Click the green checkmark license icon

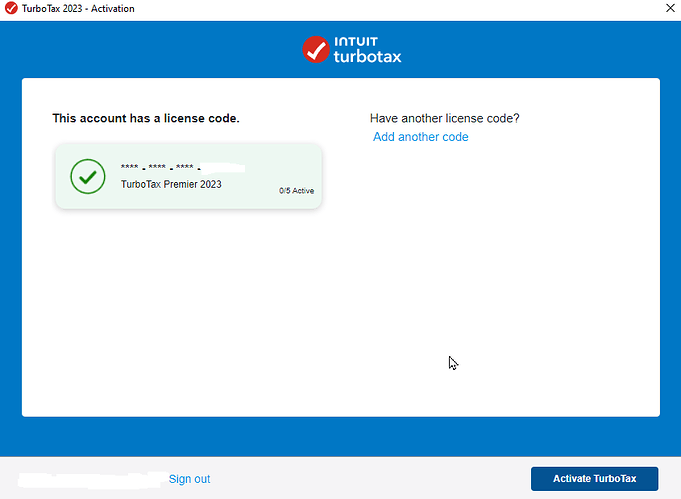pos(88,176)
